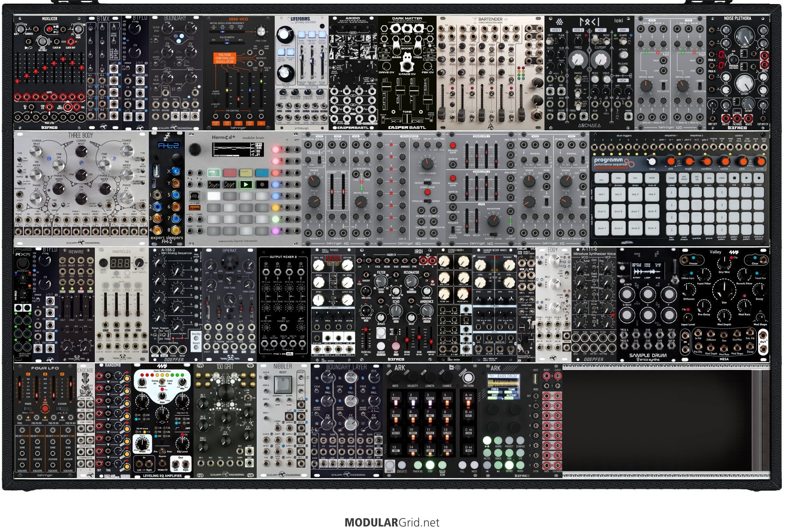This screenshot has height=532, width=785.
Task: Select the seq 4 pad on Programm
Action: pyautogui.click(x=651, y=194)
